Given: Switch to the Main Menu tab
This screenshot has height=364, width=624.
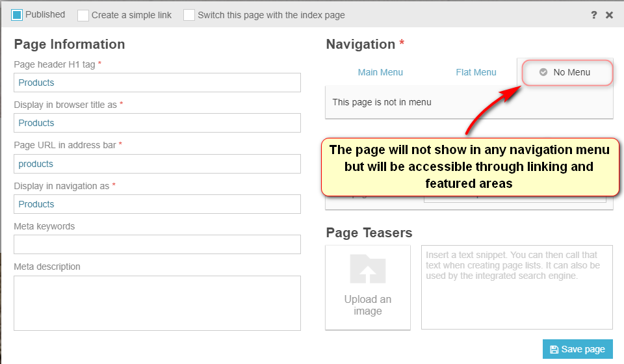Looking at the screenshot, I should 380,72.
